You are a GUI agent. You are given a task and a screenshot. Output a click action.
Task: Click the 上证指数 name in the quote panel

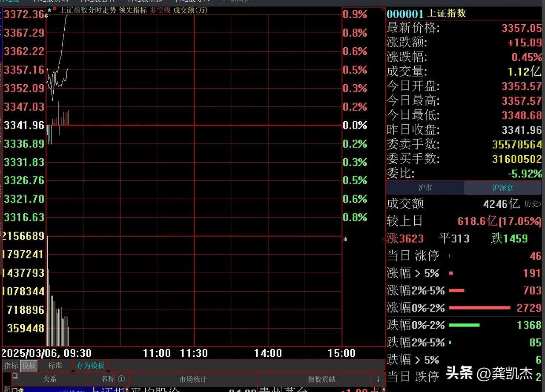pos(446,14)
